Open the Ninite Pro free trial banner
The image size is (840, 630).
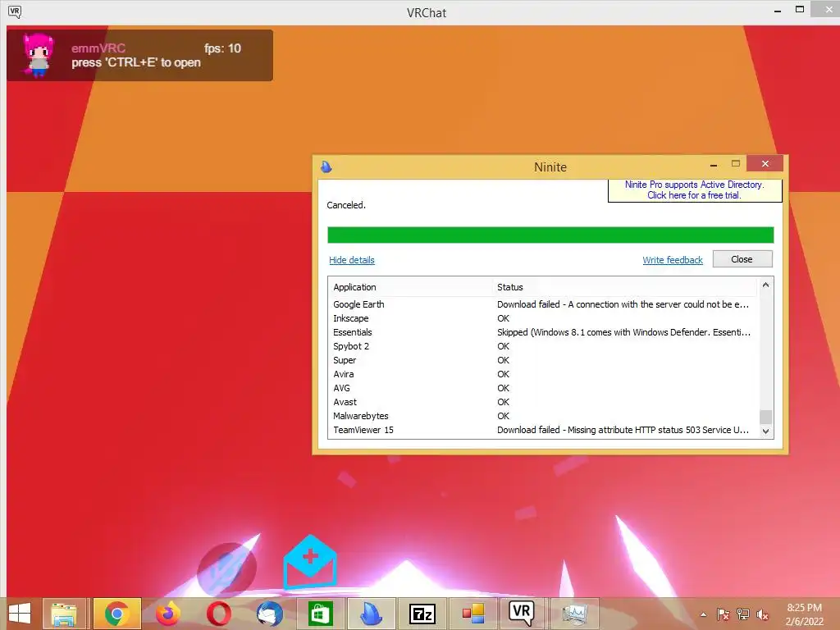[x=695, y=190]
